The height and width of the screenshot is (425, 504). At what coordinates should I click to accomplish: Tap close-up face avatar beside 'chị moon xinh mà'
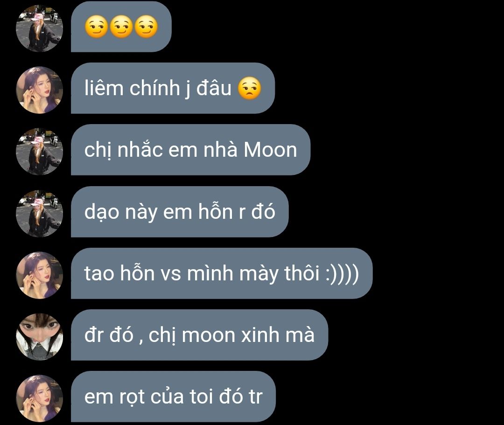[x=40, y=337]
